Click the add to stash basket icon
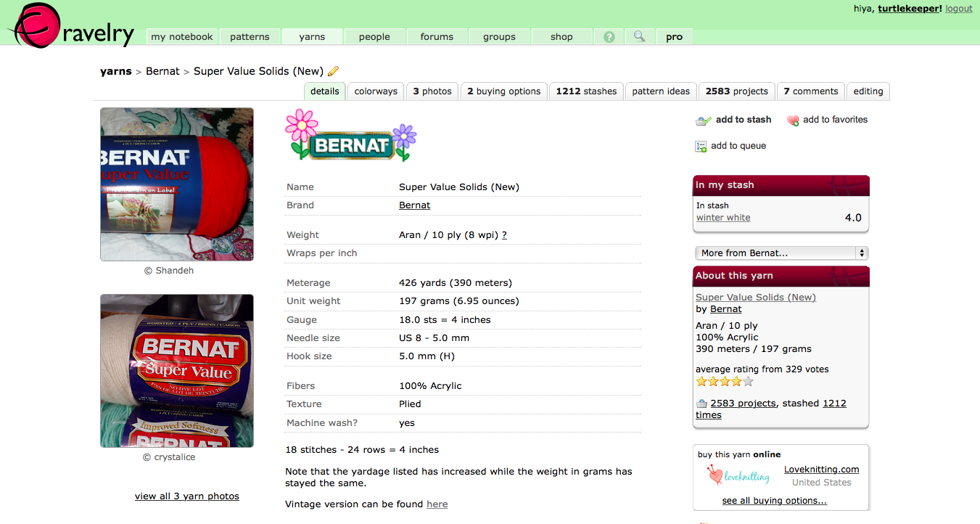 pyautogui.click(x=703, y=120)
